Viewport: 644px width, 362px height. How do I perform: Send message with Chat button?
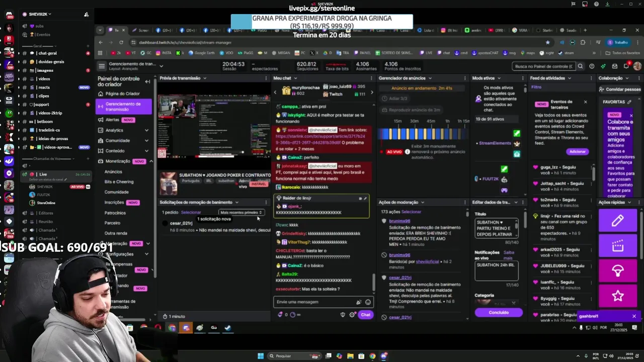point(366,315)
